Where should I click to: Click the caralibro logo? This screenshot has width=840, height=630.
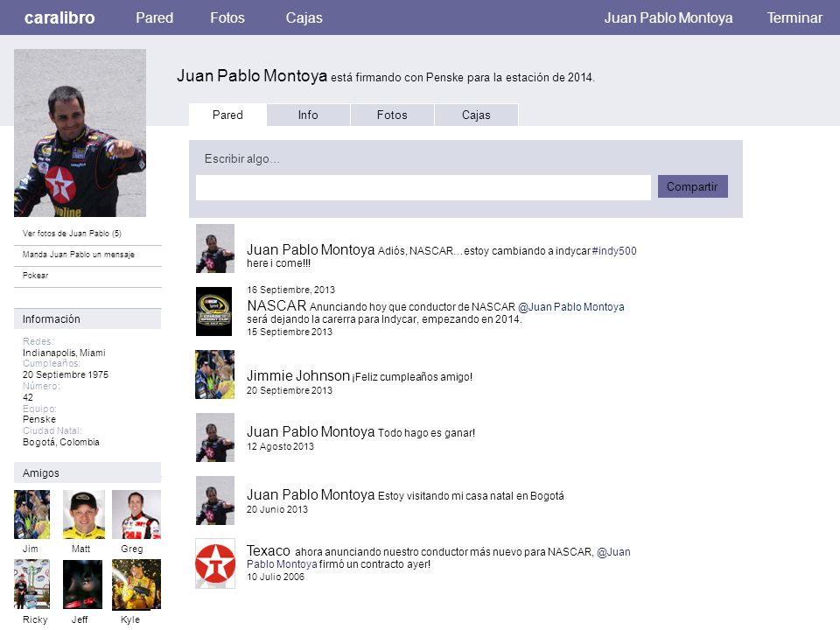(x=59, y=17)
